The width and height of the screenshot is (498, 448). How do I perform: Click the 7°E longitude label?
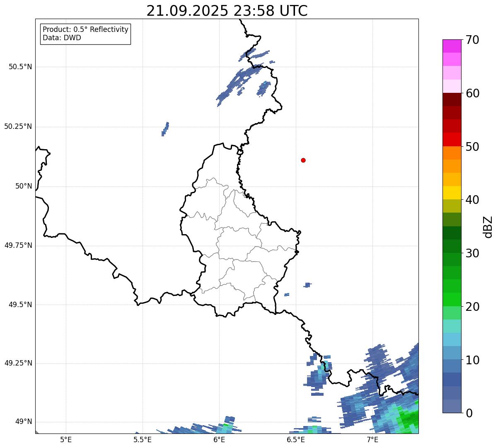coord(372,439)
